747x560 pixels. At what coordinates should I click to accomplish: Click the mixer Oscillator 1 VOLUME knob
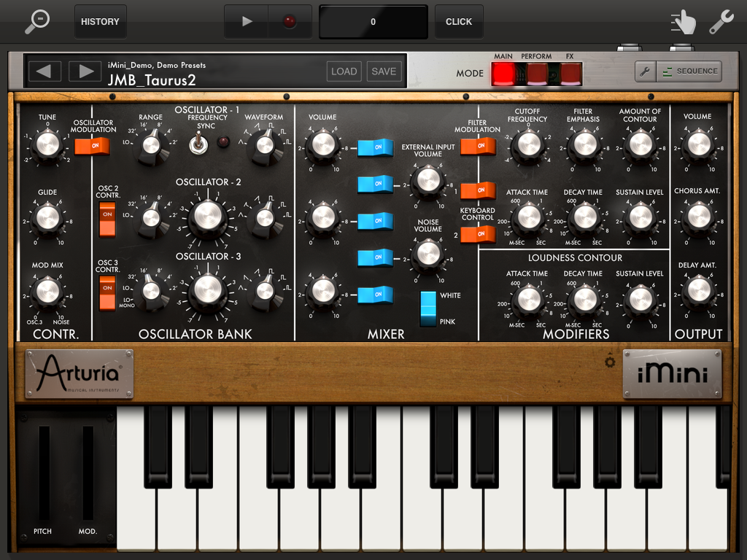(323, 144)
